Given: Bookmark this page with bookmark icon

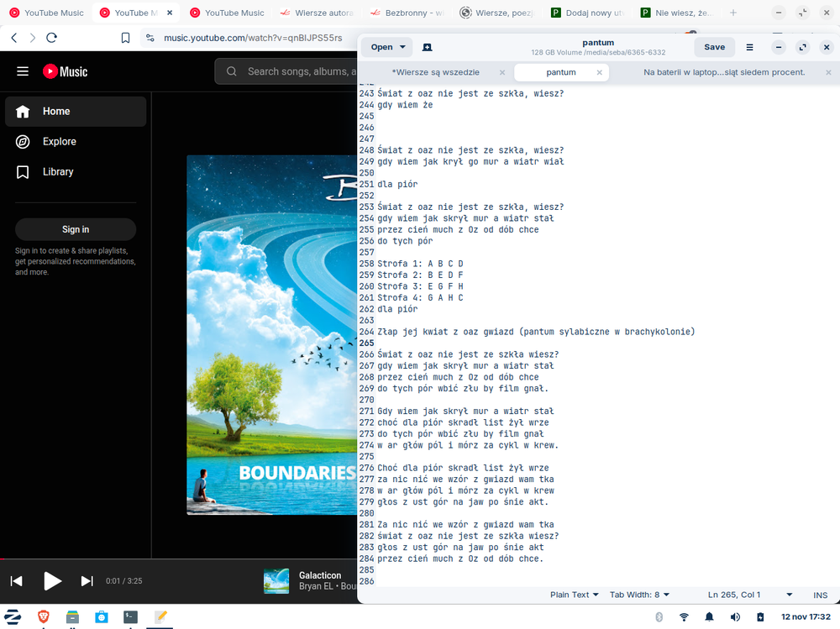Looking at the screenshot, I should pyautogui.click(x=125, y=38).
